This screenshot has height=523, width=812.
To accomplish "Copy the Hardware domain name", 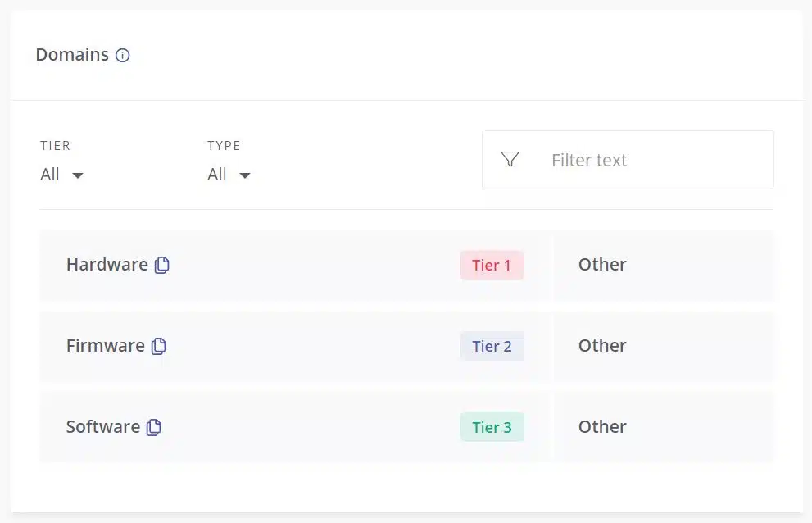I will coord(162,265).
